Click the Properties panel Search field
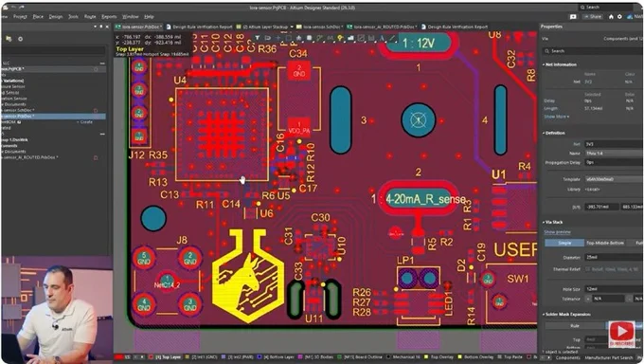Viewport: 644px width, 364px height. point(593,51)
